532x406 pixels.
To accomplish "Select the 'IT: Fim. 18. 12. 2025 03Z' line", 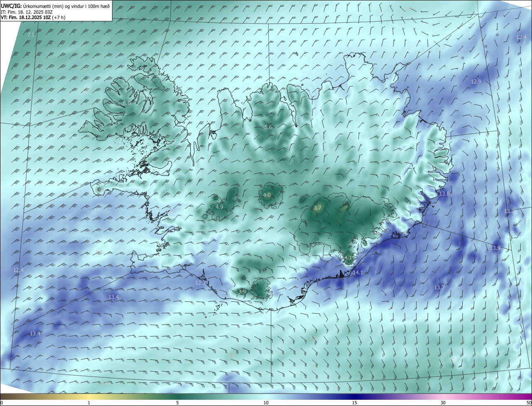I will [x=26, y=12].
